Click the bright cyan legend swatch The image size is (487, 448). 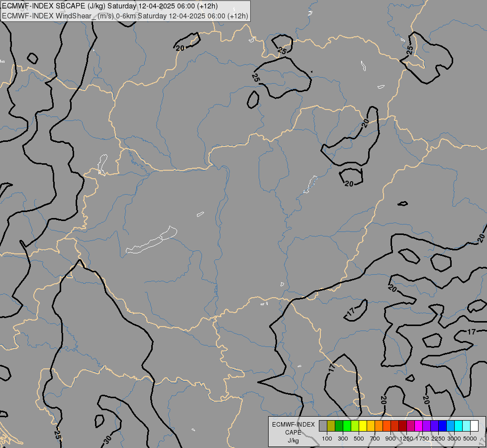(x=459, y=426)
